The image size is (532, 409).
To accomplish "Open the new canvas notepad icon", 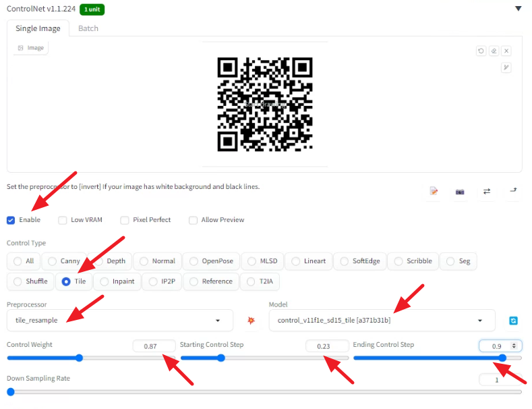I will click(x=434, y=191).
